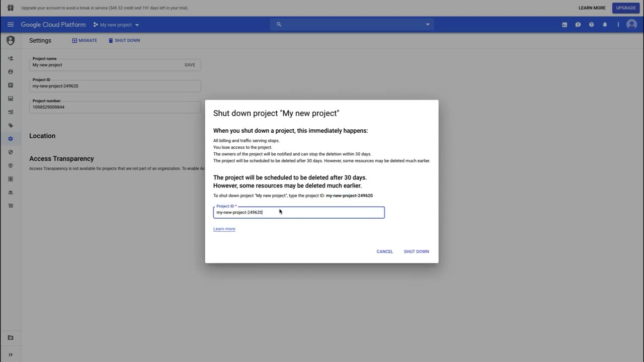Screen dimensions: 644x362
Task: Open the My new project selector dropdown
Action: tap(116, 25)
